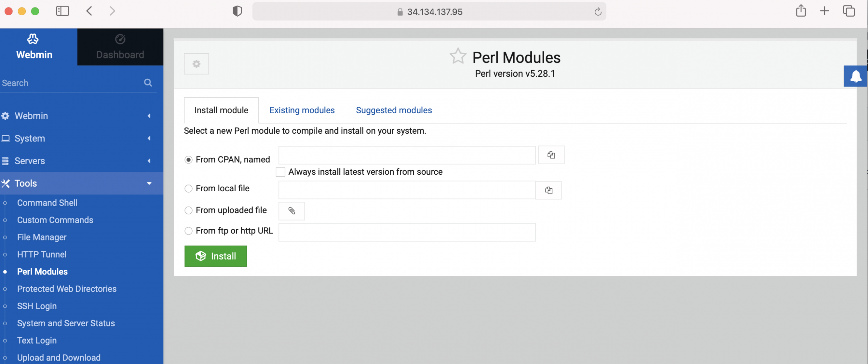The image size is (868, 364).
Task: Reload the page in Safari
Action: click(x=598, y=12)
